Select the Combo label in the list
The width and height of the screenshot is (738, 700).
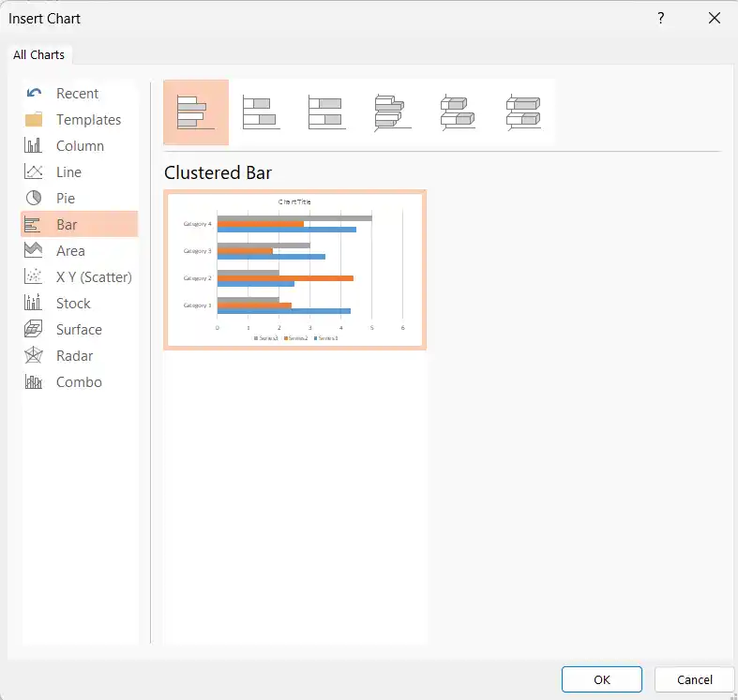point(79,382)
